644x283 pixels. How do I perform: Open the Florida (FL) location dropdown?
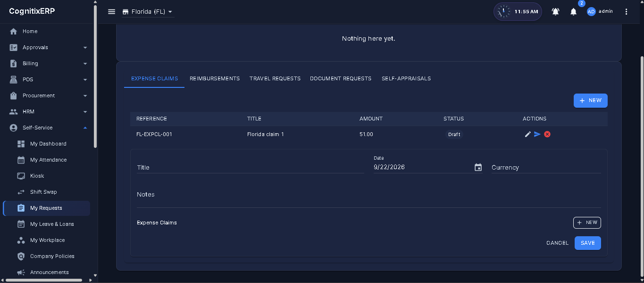pos(147,12)
